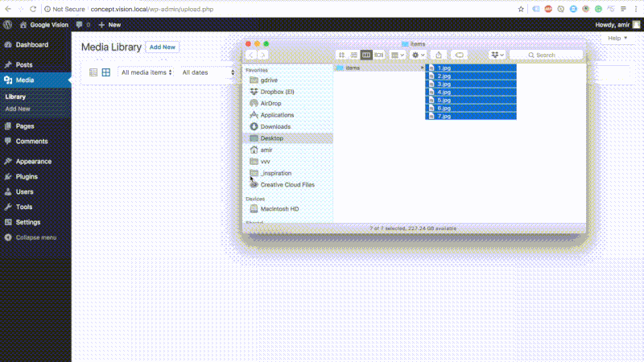Click the Not Secure site info icon
Screen dimensions: 644x362
coord(47,9)
